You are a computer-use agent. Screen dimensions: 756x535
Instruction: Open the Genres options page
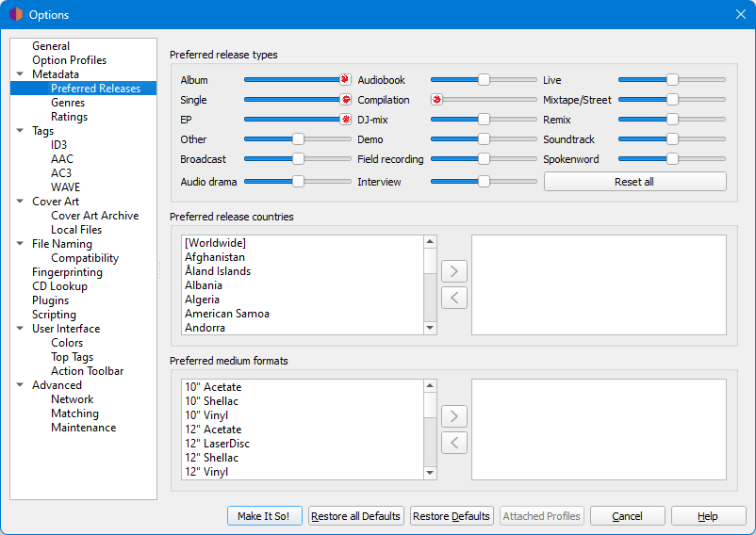tap(68, 103)
